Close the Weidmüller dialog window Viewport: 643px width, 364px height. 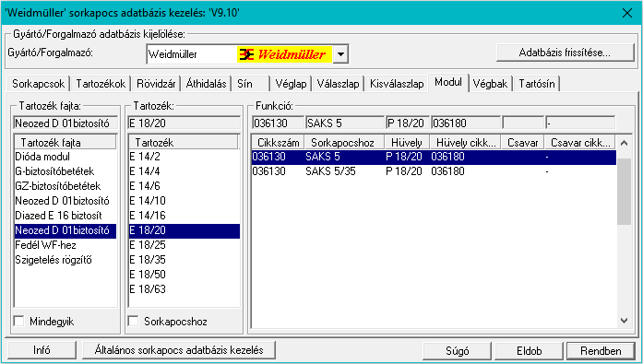click(627, 13)
